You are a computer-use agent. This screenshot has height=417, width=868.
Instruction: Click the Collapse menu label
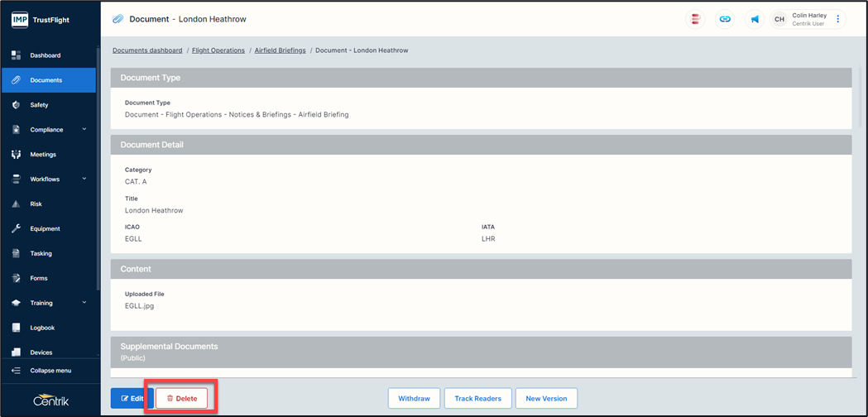(50, 371)
